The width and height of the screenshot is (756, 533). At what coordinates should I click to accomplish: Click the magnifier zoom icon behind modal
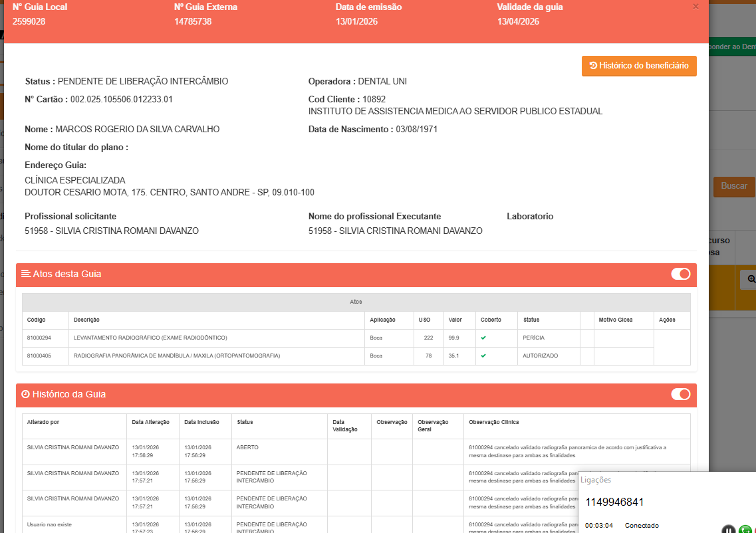pos(751,280)
